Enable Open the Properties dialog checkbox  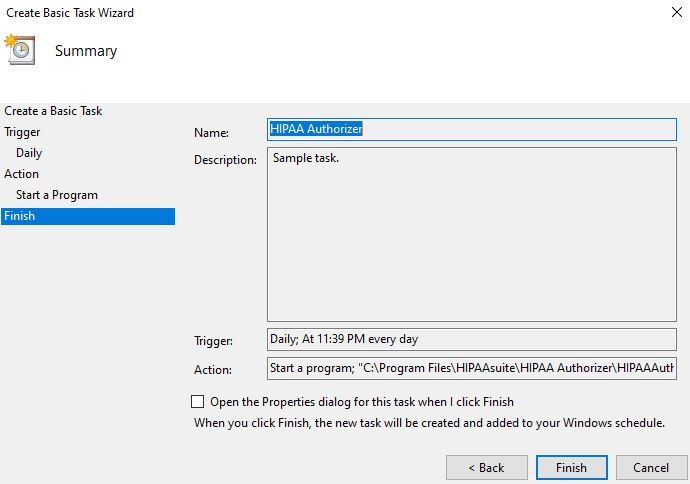coord(198,401)
